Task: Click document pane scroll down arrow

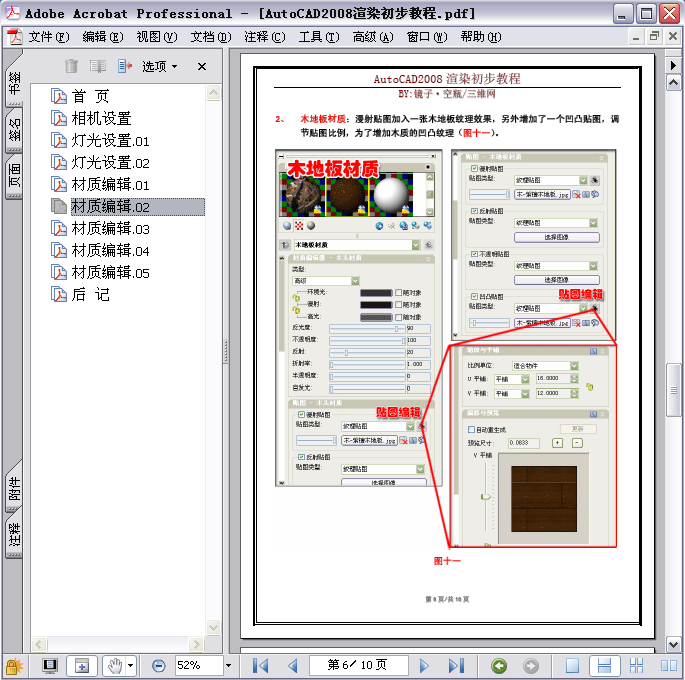Action: coord(673,644)
